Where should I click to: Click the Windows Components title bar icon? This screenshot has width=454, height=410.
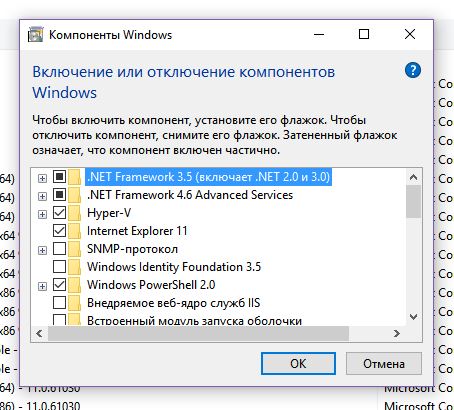pyautogui.click(x=35, y=34)
